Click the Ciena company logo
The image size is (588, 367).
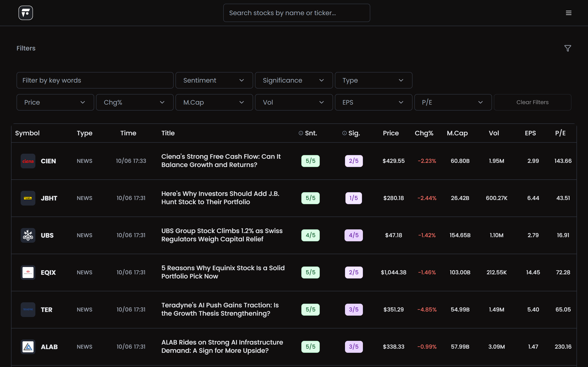click(28, 161)
